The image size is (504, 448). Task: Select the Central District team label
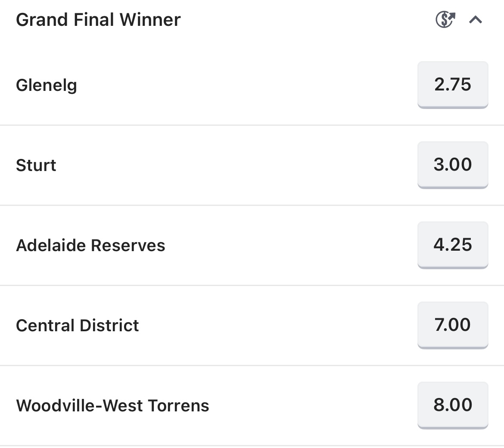click(x=78, y=326)
